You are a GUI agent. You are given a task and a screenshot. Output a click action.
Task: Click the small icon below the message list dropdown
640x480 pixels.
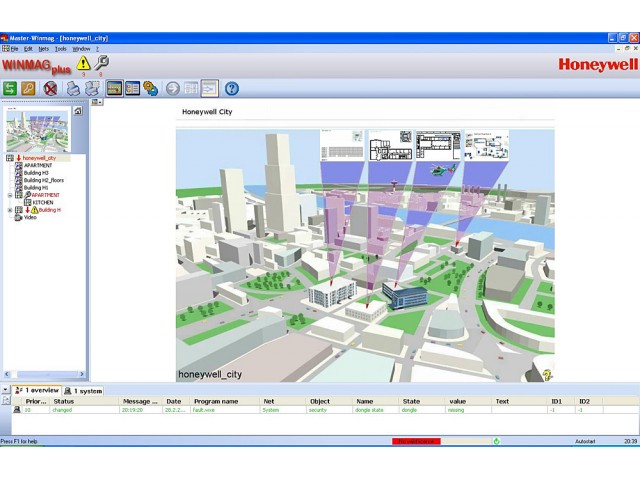point(6,400)
